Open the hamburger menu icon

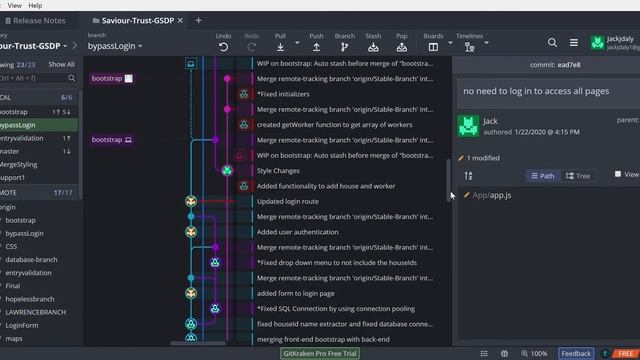(574, 42)
